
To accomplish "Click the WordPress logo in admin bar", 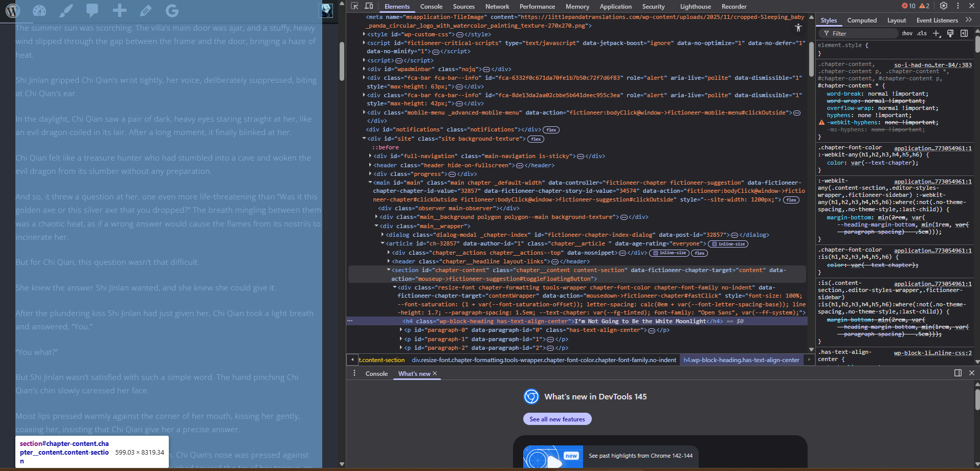I will click(x=13, y=10).
